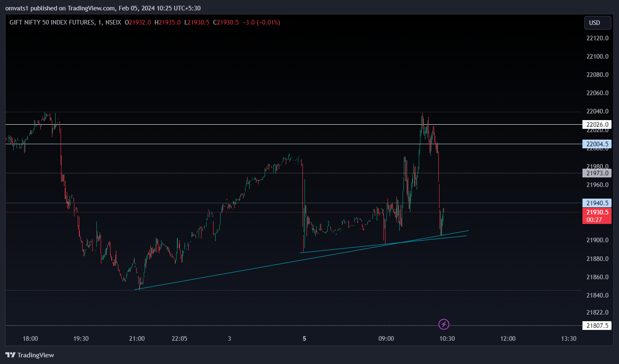This screenshot has width=619, height=364.
Task: Click the low value L21930.5
Action: [x=197, y=22]
